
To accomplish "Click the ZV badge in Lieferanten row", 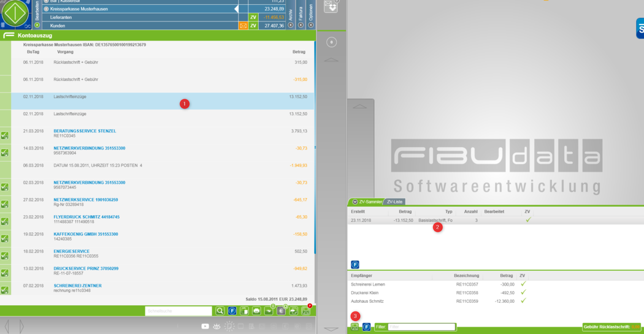I will 253,17.
